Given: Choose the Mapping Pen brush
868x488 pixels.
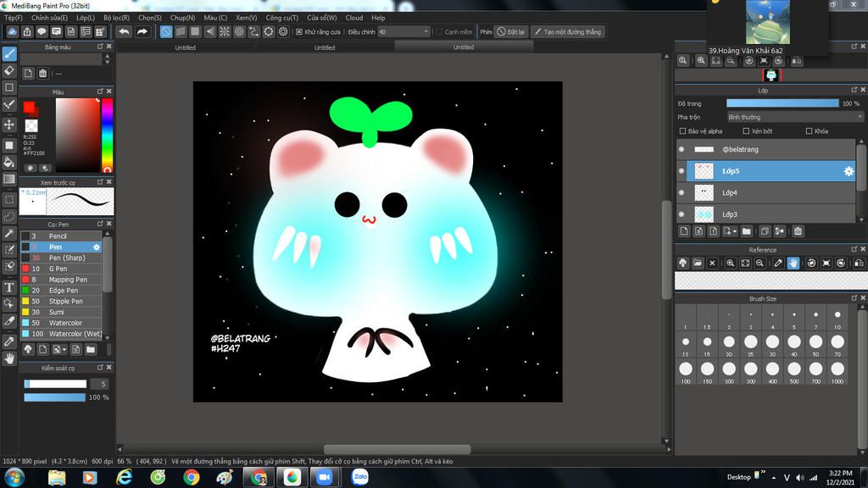Looking at the screenshot, I should point(61,280).
